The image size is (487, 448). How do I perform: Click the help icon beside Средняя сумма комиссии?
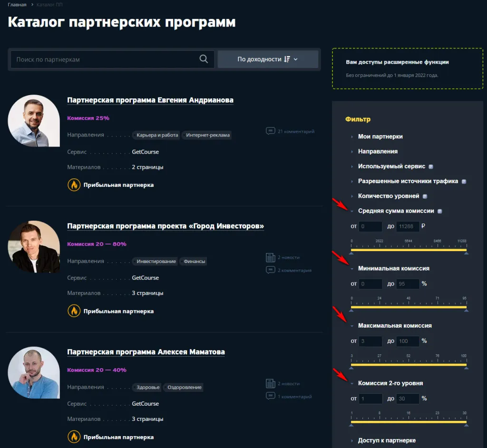pyautogui.click(x=439, y=211)
